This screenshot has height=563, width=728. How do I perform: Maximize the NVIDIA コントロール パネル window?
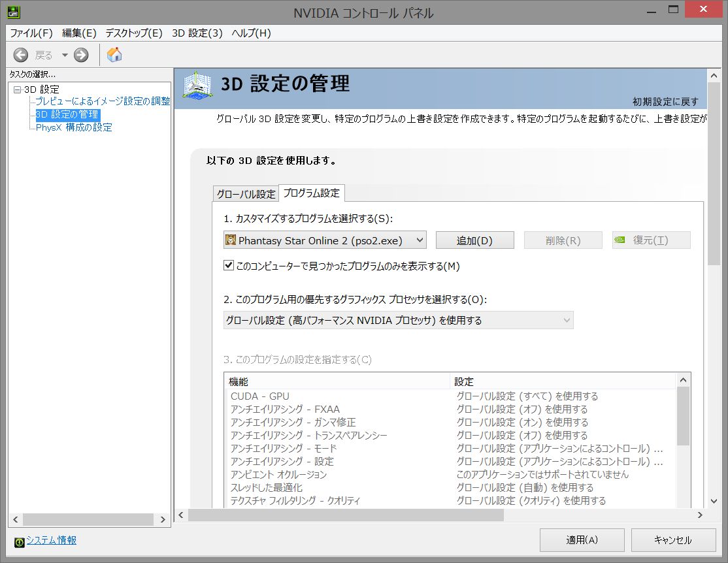(673, 9)
